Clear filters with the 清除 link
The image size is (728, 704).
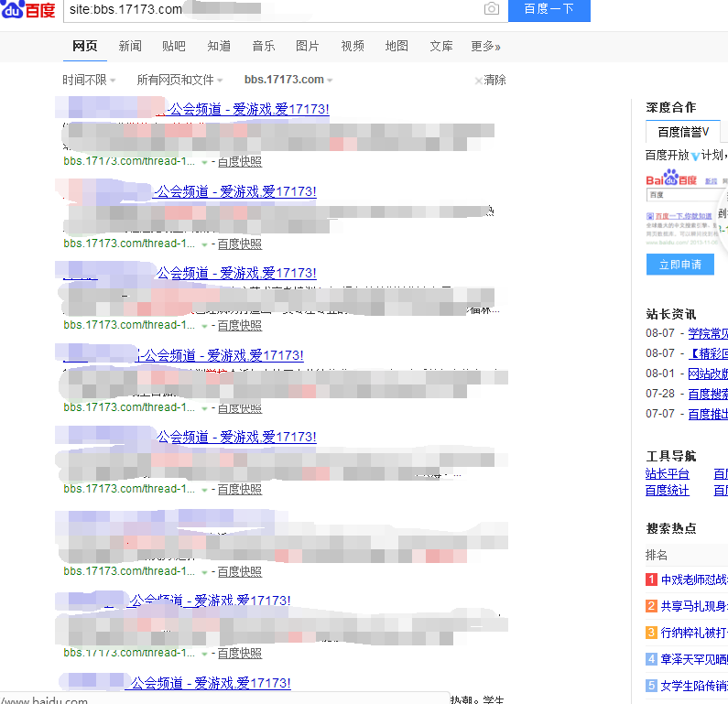[490, 80]
